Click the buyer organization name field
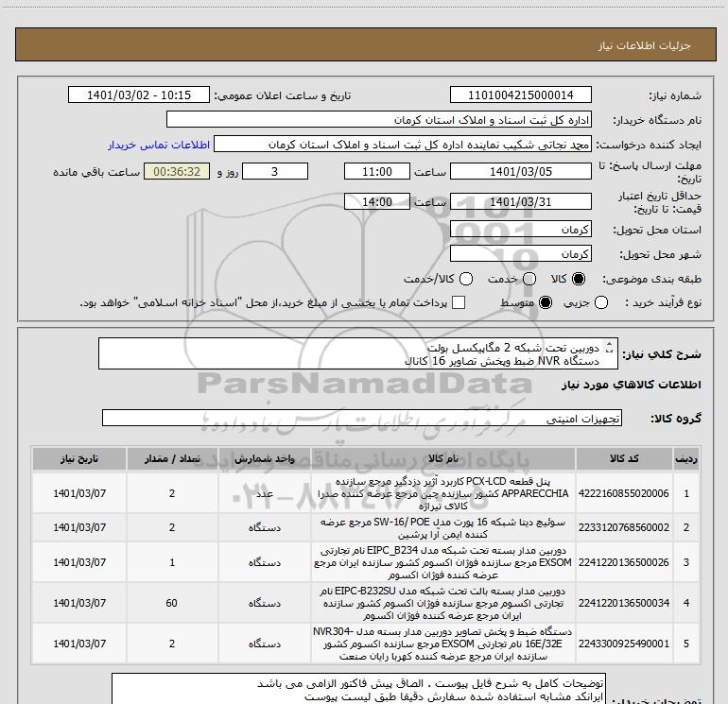The image size is (728, 704). 379,120
